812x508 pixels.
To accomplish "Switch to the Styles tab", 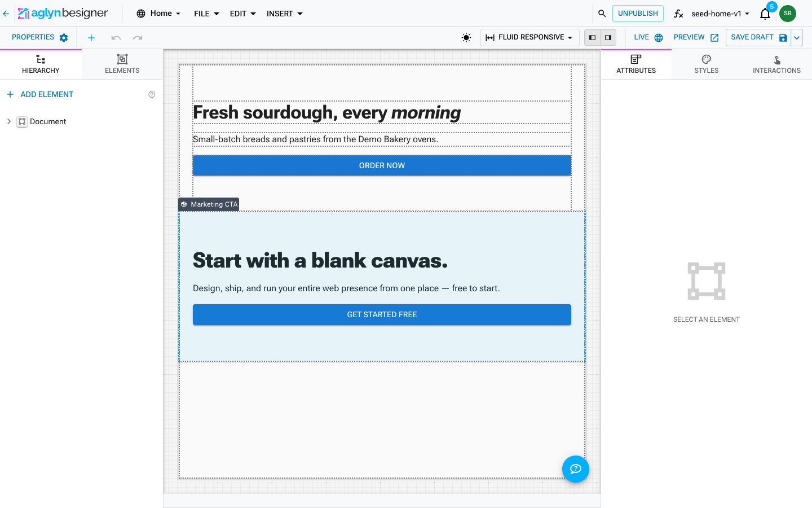I will pos(707,64).
